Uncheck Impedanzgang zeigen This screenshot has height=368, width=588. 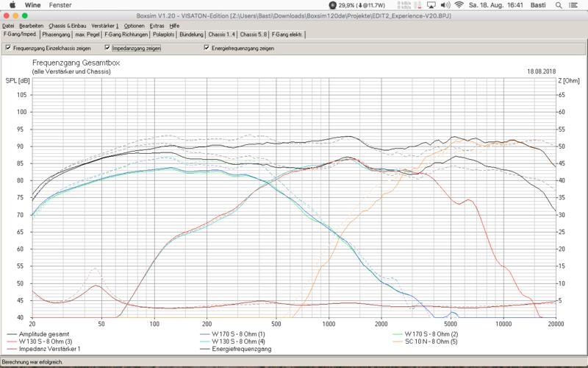[107, 48]
